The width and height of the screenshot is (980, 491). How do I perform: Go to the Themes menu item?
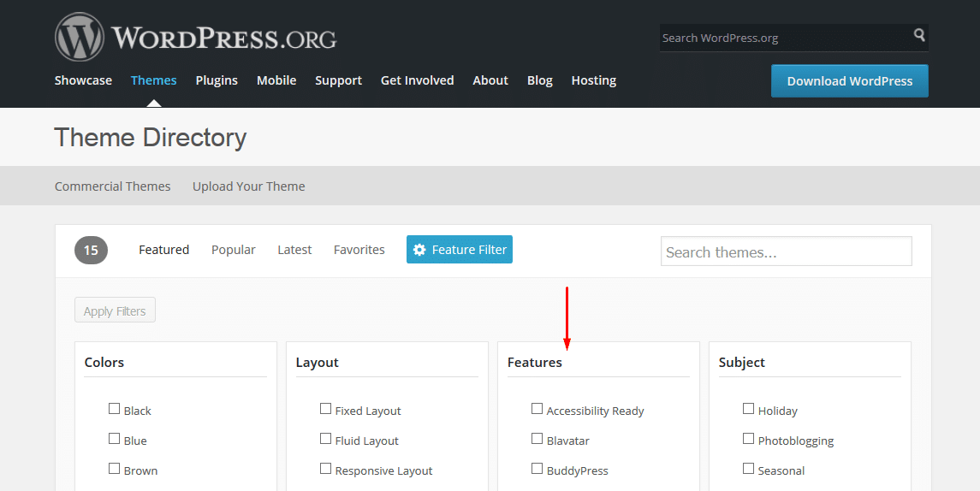(x=154, y=80)
